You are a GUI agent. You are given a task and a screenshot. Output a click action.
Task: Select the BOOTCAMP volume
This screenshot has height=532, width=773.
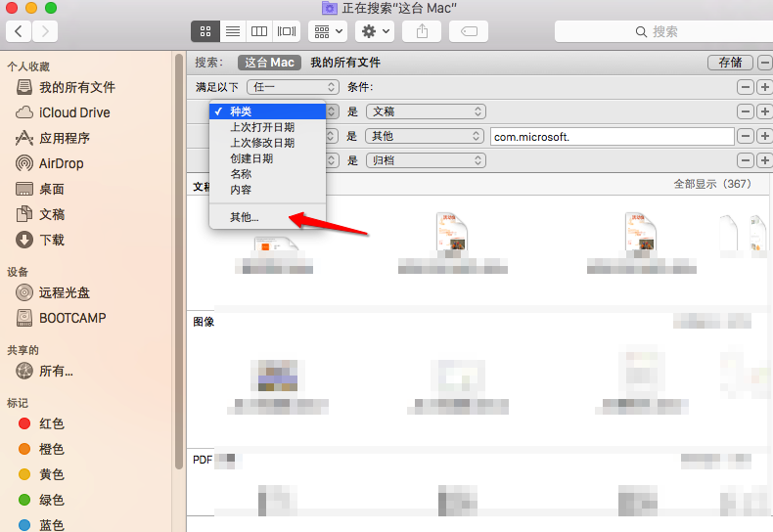coord(61,318)
